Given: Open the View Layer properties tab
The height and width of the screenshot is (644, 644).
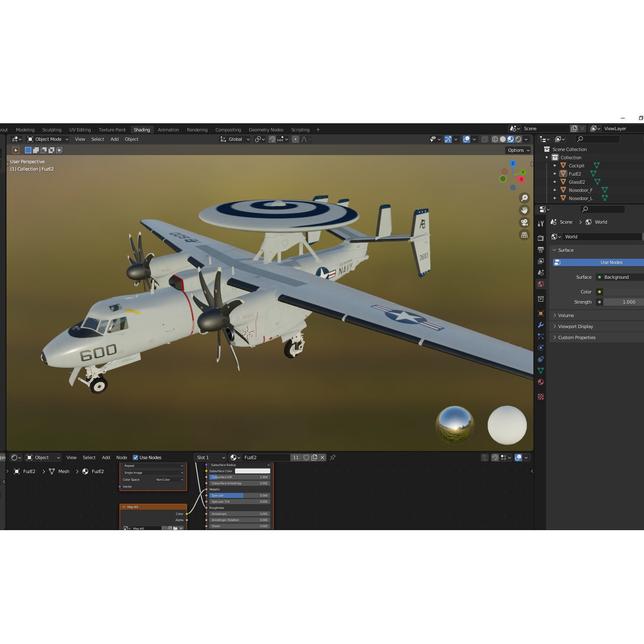Looking at the screenshot, I should pos(541,261).
